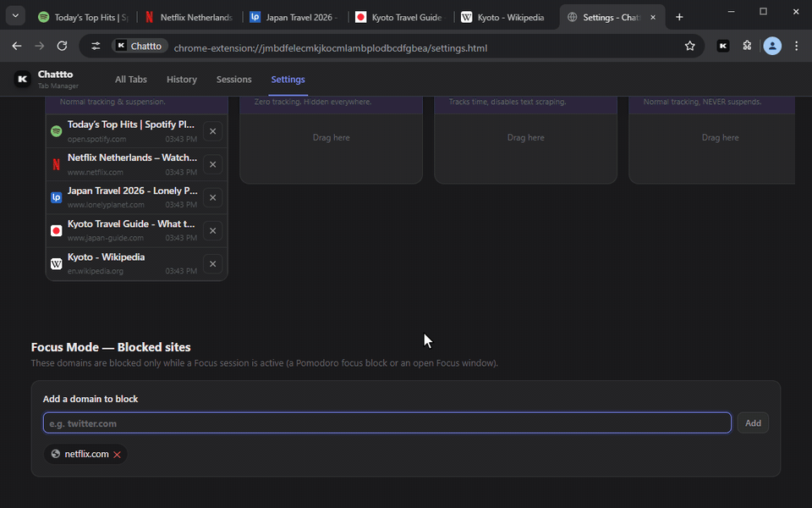812x508 pixels.
Task: View site information tune icon
Action: (96, 46)
